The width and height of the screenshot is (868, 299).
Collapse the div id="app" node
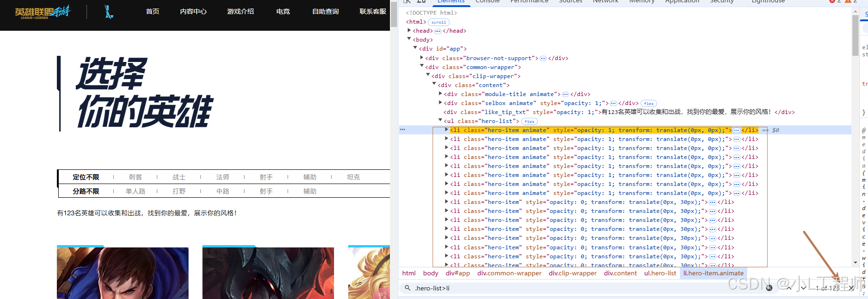pyautogui.click(x=415, y=48)
